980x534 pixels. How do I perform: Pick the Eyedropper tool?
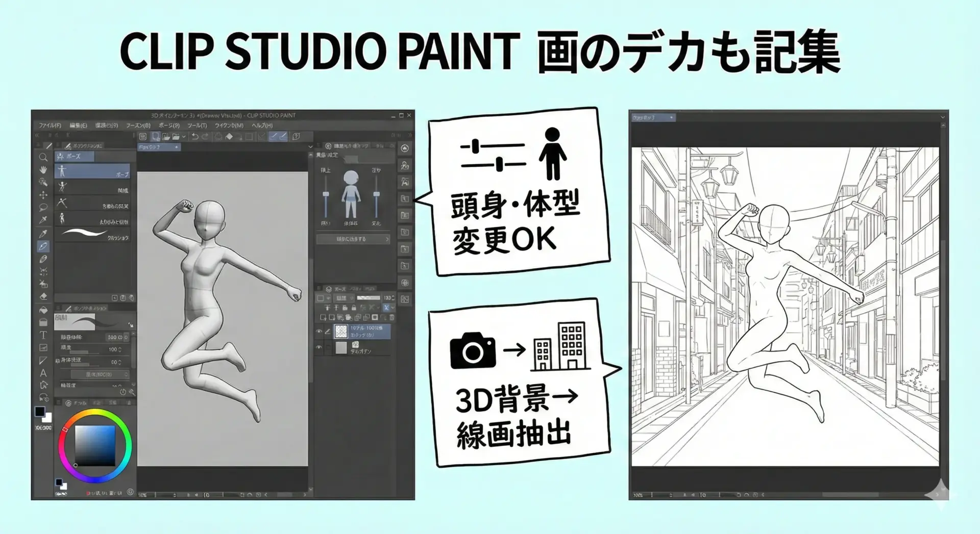[43, 234]
